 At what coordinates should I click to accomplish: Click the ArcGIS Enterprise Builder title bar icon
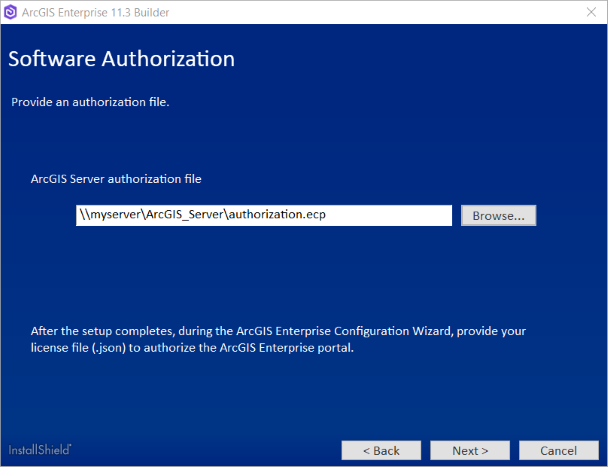pos(14,14)
